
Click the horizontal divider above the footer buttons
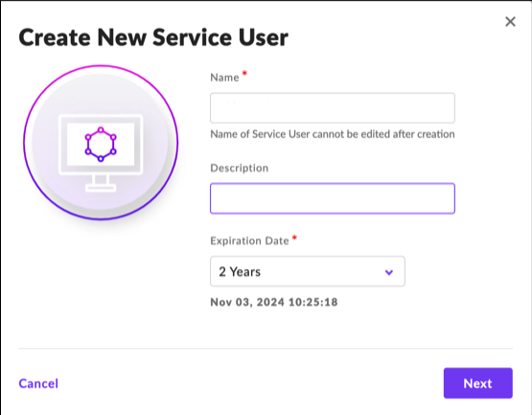[266, 348]
